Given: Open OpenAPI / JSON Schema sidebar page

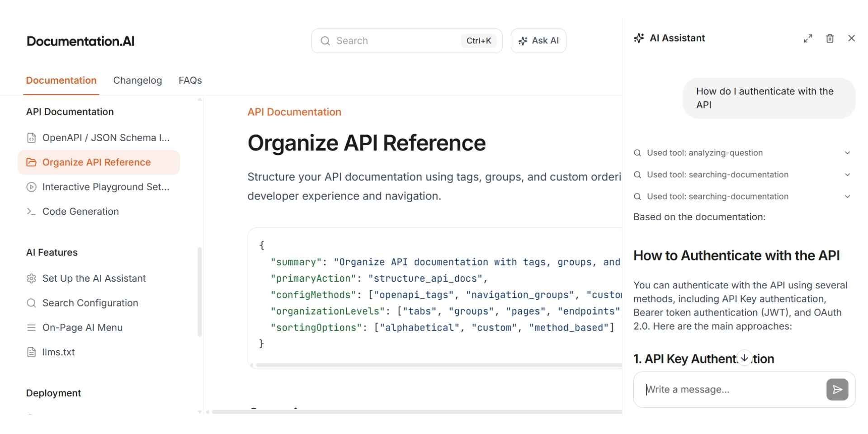Looking at the screenshot, I should (x=99, y=138).
